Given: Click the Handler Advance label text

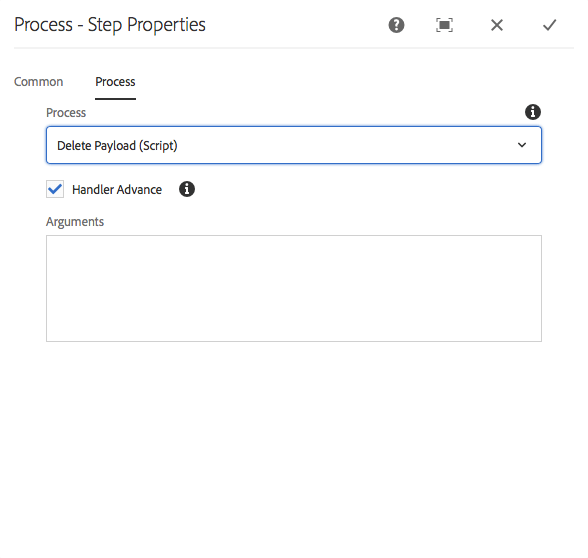Looking at the screenshot, I should click(x=117, y=190).
